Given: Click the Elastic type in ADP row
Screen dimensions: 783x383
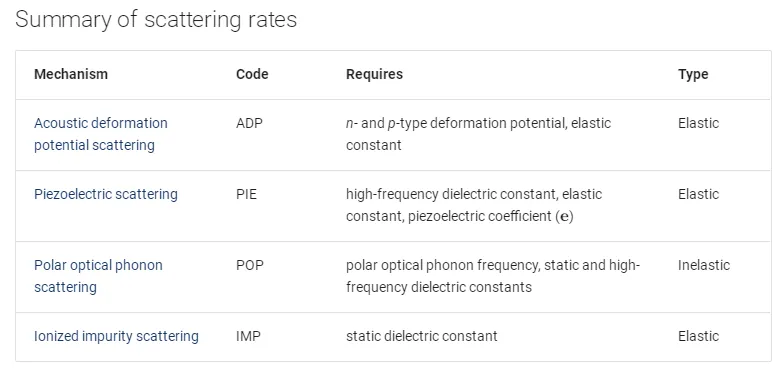Looking at the screenshot, I should coord(699,123).
